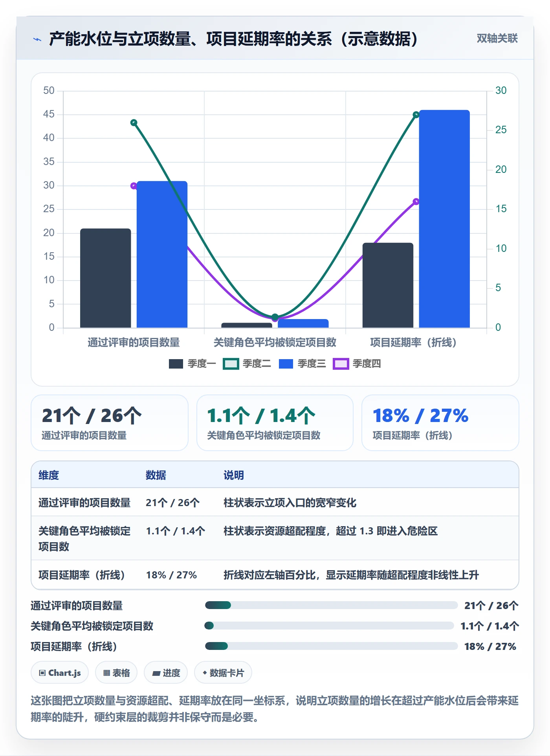The image size is (550, 756).
Task: Click the tall blue 季度三 bar over 项目延期率
Action: pos(444,219)
